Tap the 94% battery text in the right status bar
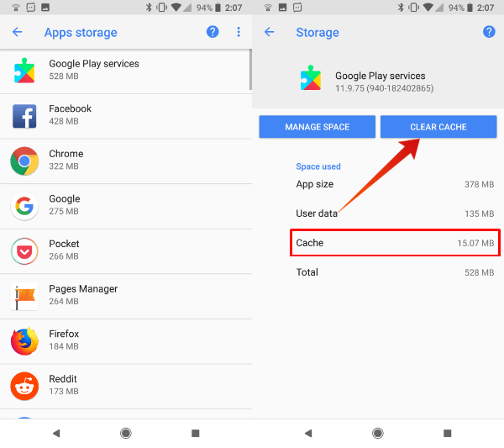This screenshot has width=504, height=448. (456, 8)
